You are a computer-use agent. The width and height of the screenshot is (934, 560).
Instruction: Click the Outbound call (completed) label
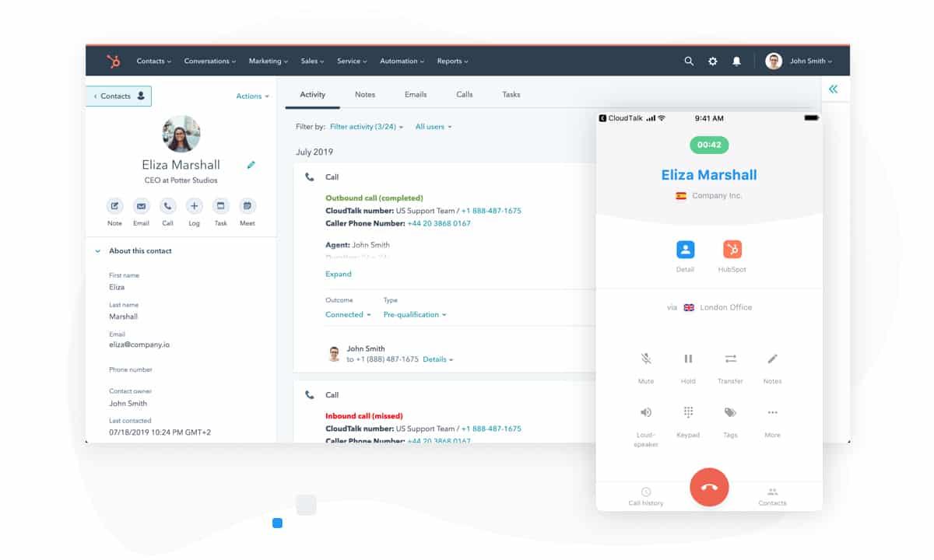click(374, 198)
